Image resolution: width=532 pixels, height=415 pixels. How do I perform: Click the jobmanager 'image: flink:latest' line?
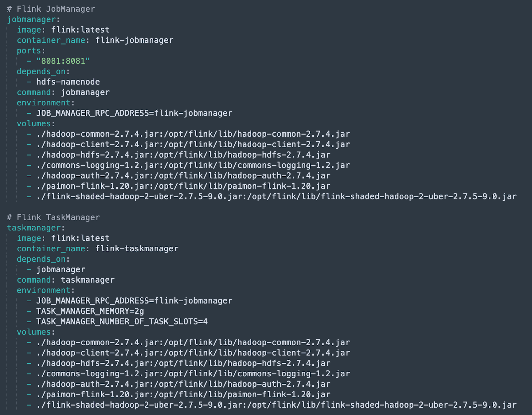(x=63, y=30)
